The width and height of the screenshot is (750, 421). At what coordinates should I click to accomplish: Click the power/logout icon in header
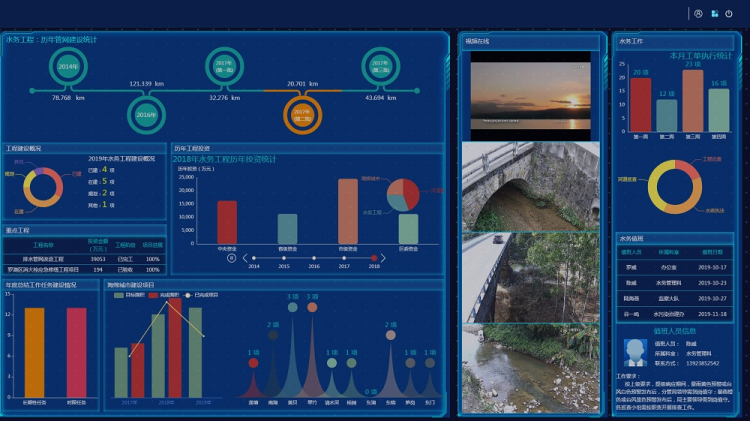click(x=729, y=14)
